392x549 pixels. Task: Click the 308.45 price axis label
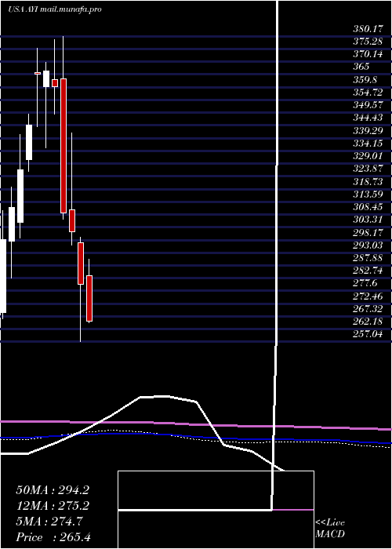click(x=368, y=207)
